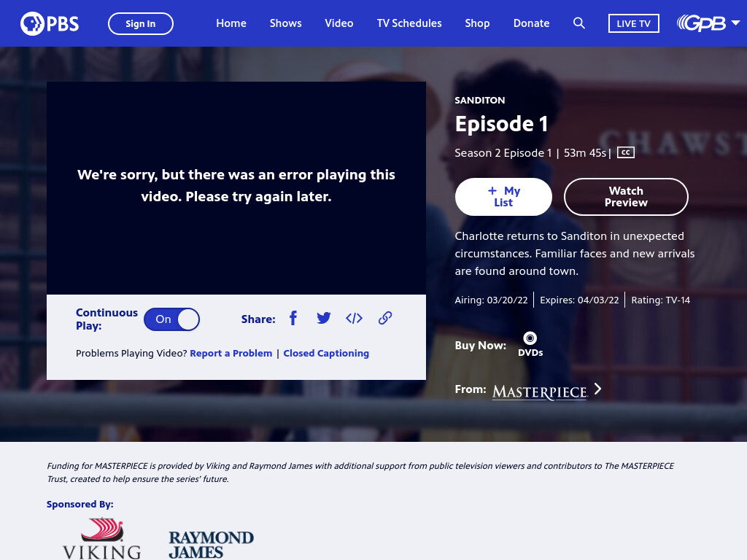
Task: Click Watch Preview button
Action: coord(626,197)
